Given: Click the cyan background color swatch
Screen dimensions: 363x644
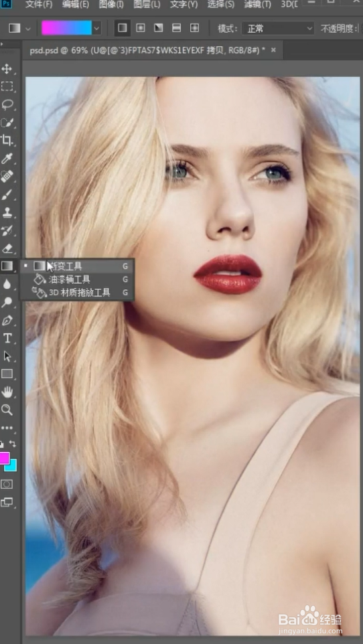Looking at the screenshot, I should (12, 467).
